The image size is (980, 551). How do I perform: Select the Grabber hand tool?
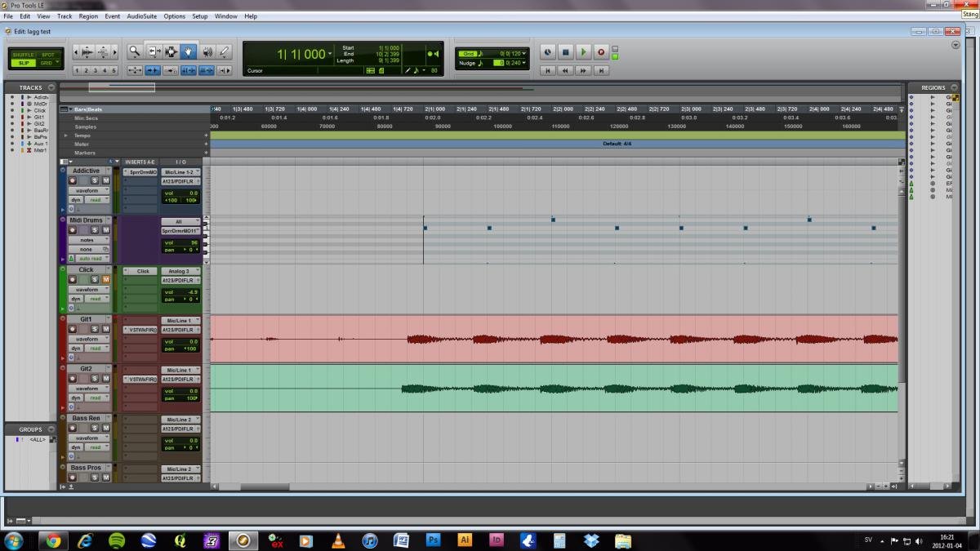pyautogui.click(x=189, y=51)
